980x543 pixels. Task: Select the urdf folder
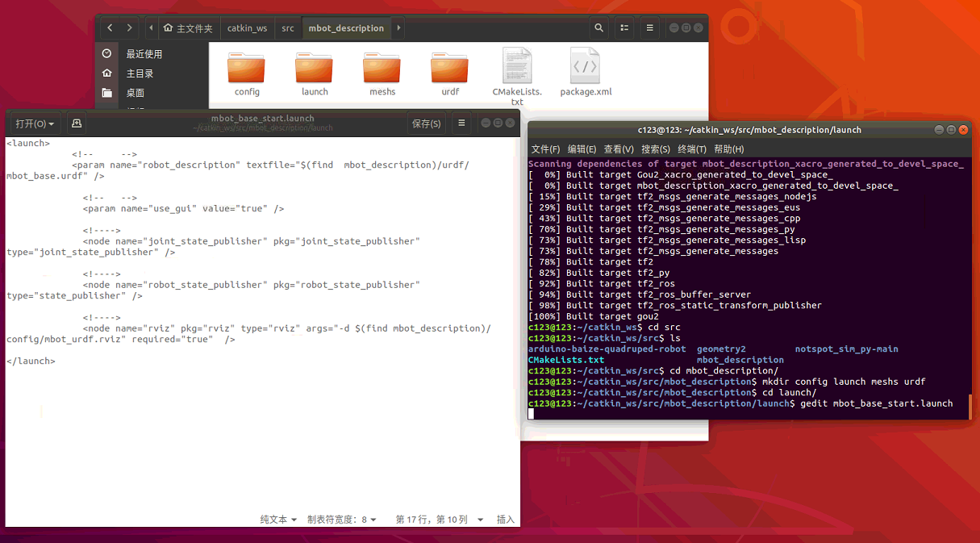tap(450, 73)
